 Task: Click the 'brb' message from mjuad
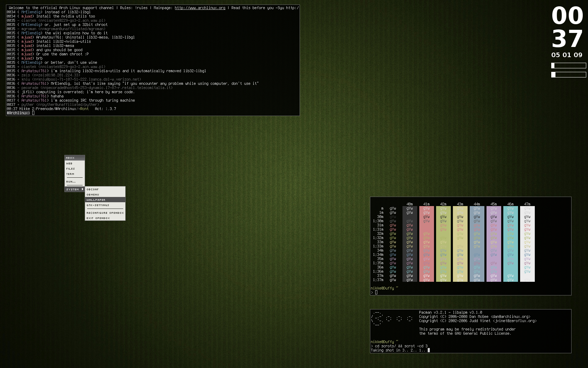pyautogui.click(x=39, y=58)
